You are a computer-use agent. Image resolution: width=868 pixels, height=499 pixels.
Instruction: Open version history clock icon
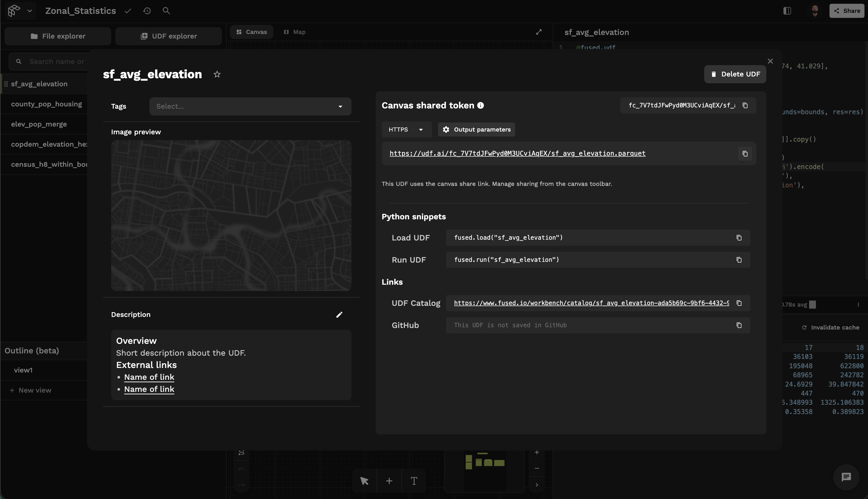(147, 11)
